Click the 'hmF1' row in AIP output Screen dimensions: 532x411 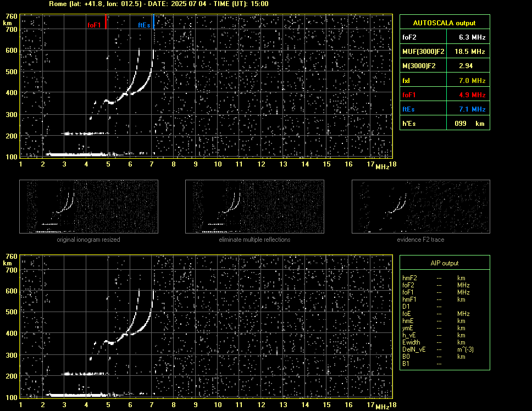coord(434,299)
